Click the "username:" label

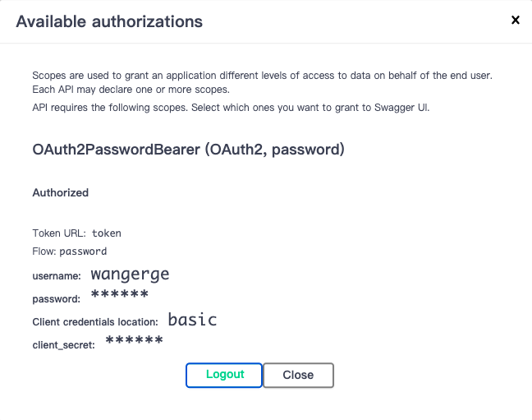[57, 276]
